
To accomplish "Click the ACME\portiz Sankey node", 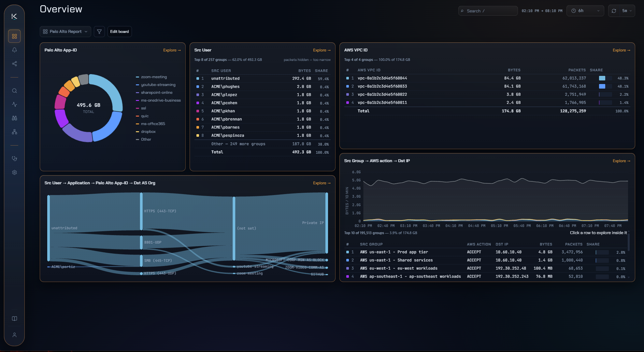I will pyautogui.click(x=49, y=267).
